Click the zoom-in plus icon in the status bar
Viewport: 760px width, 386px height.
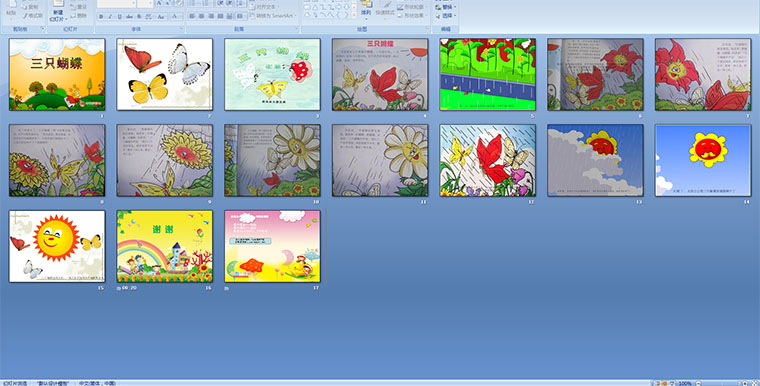pyautogui.click(x=745, y=384)
